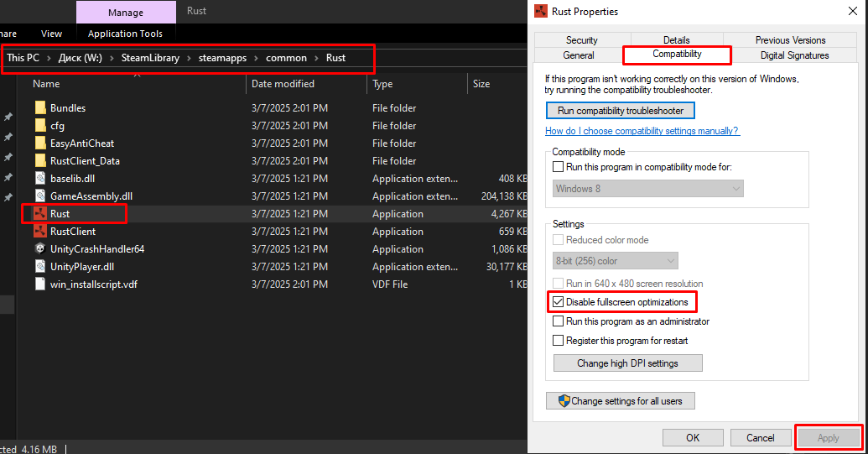Click the Apply button
868x454 pixels.
(828, 438)
